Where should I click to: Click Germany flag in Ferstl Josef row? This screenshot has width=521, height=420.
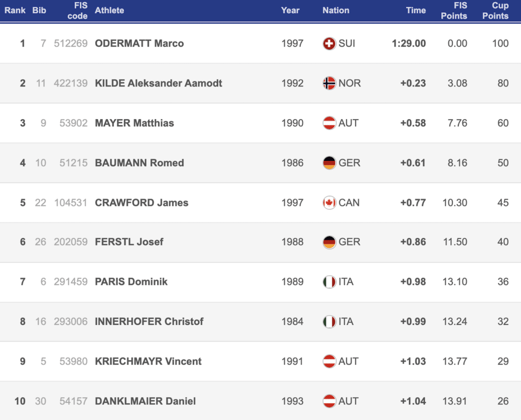329,242
